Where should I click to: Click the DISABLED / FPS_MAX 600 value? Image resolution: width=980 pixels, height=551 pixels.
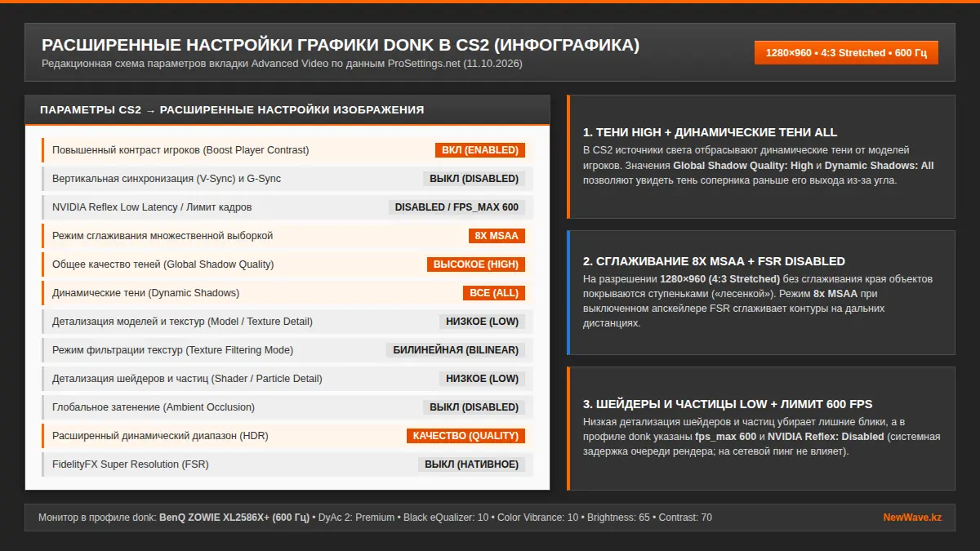(x=457, y=207)
